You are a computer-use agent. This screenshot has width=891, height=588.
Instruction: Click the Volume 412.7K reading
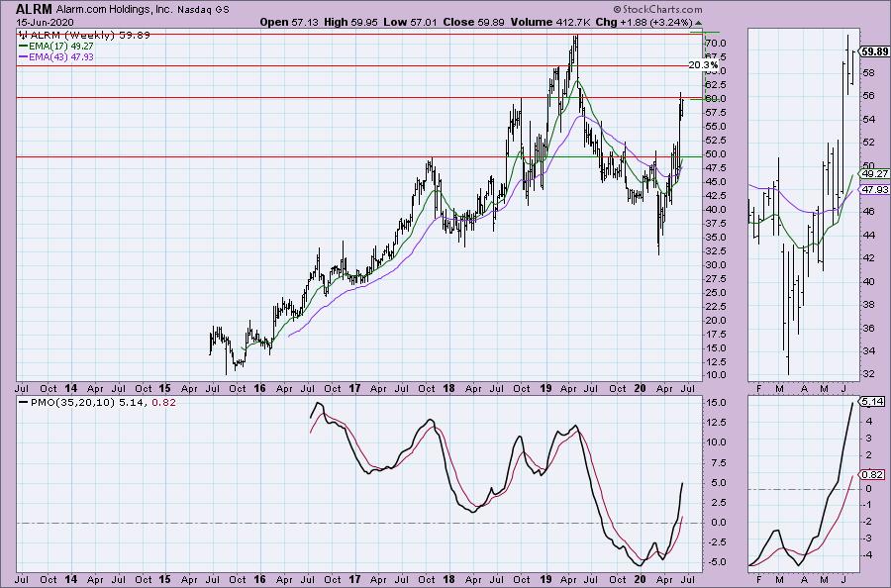point(550,22)
